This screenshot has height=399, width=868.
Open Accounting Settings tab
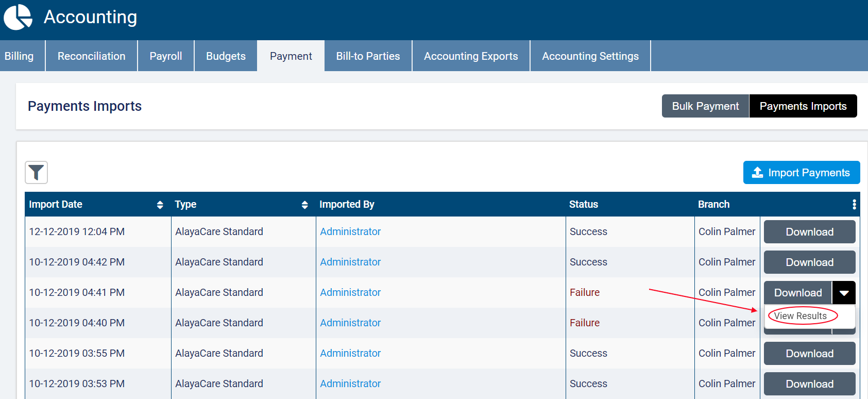pos(590,56)
